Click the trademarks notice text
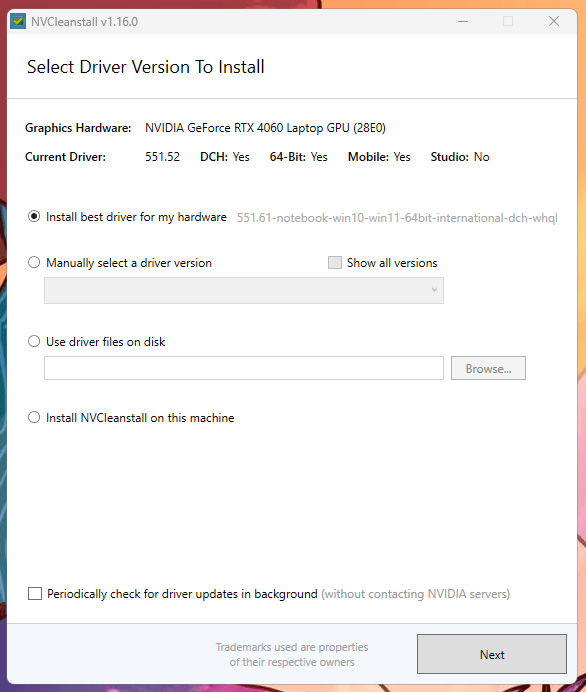The image size is (586, 692). 292,654
